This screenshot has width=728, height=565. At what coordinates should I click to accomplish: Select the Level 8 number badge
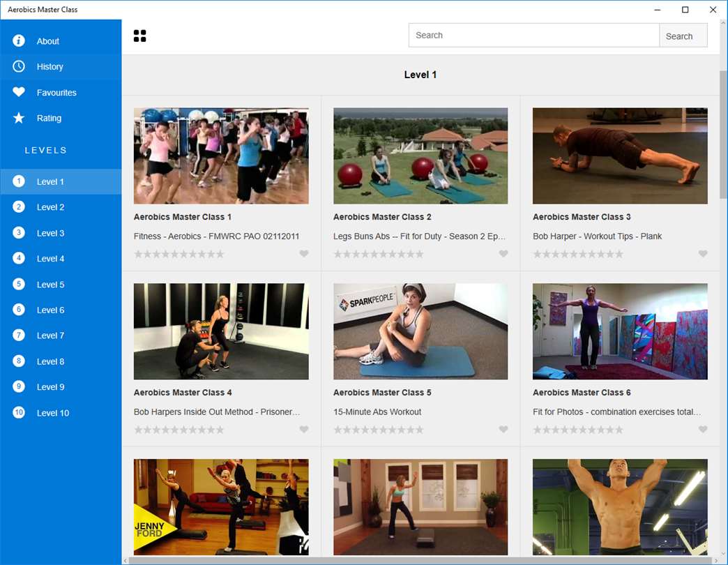(x=19, y=361)
